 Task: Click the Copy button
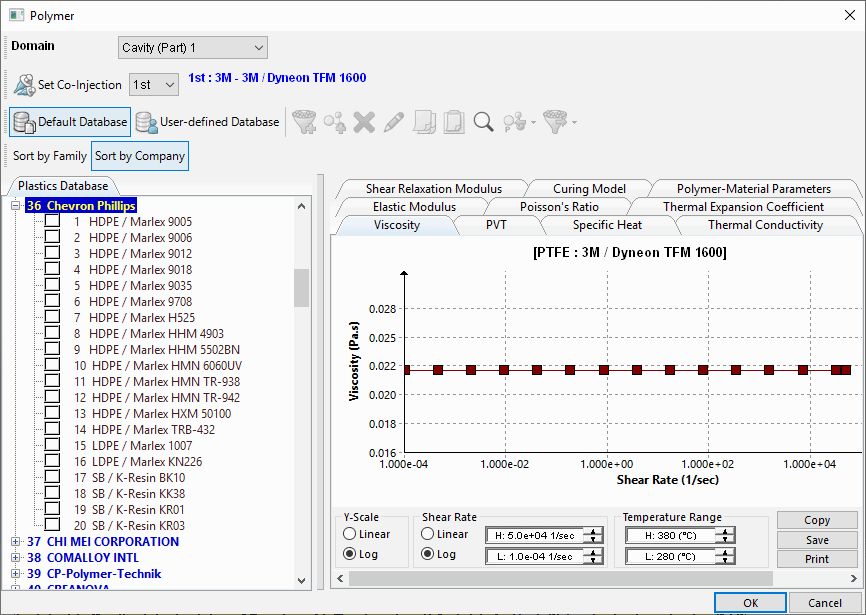pyautogui.click(x=817, y=520)
